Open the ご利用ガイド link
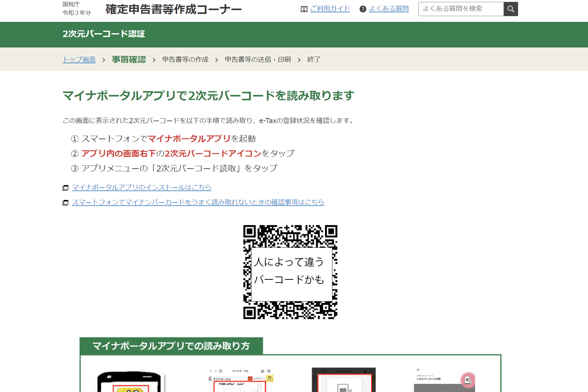The height and width of the screenshot is (392, 588). [330, 9]
